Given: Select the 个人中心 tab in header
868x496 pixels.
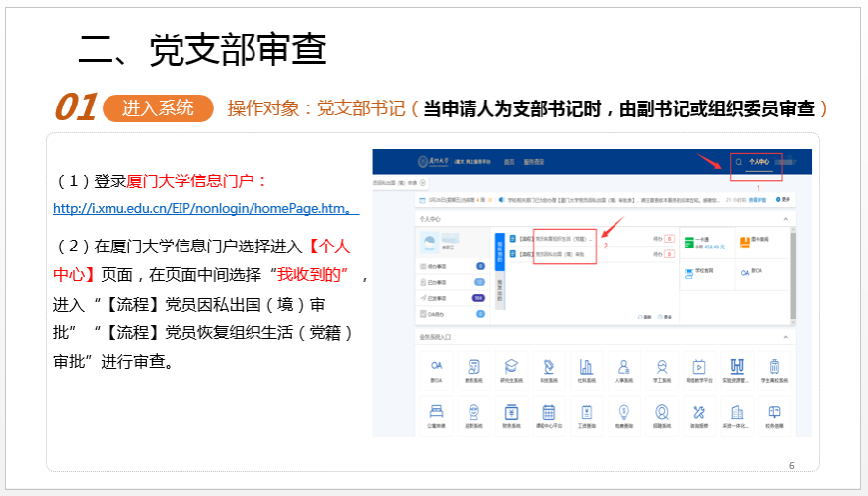Looking at the screenshot, I should pos(759,160).
